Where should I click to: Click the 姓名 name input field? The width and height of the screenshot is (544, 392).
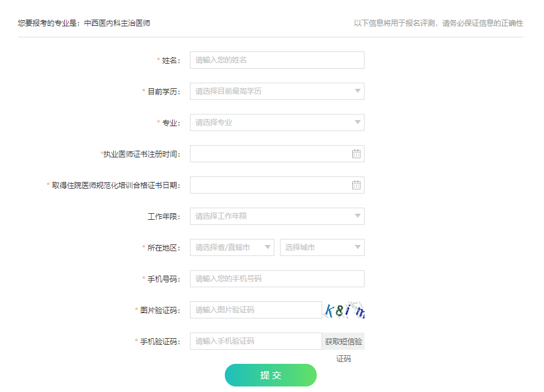pos(276,60)
